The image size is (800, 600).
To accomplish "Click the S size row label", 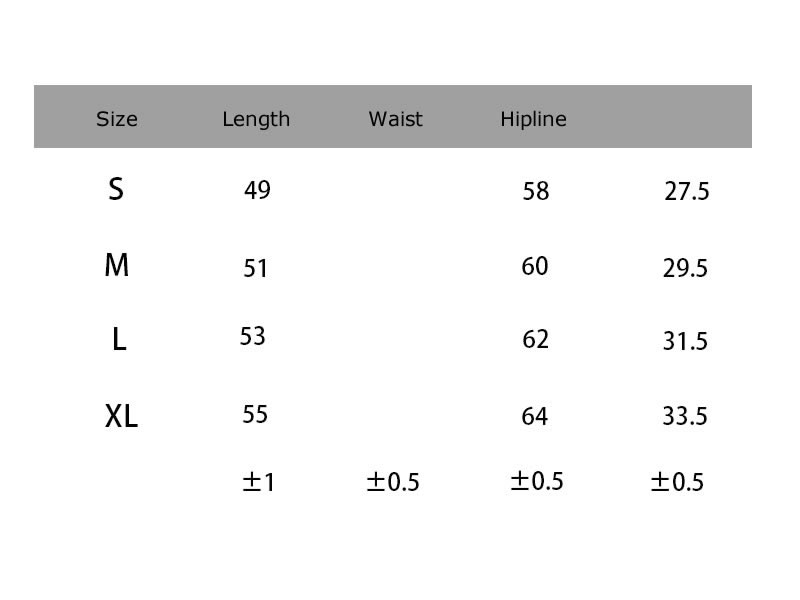I will coord(116,189).
